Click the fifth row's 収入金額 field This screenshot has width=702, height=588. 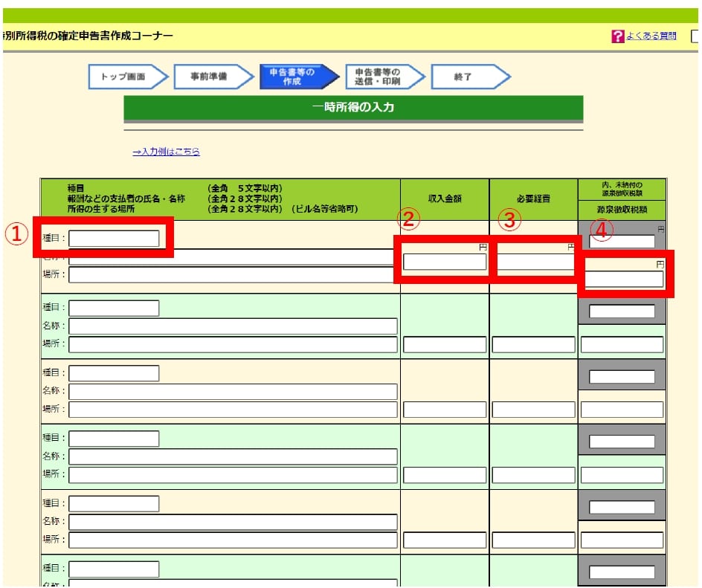click(x=445, y=540)
